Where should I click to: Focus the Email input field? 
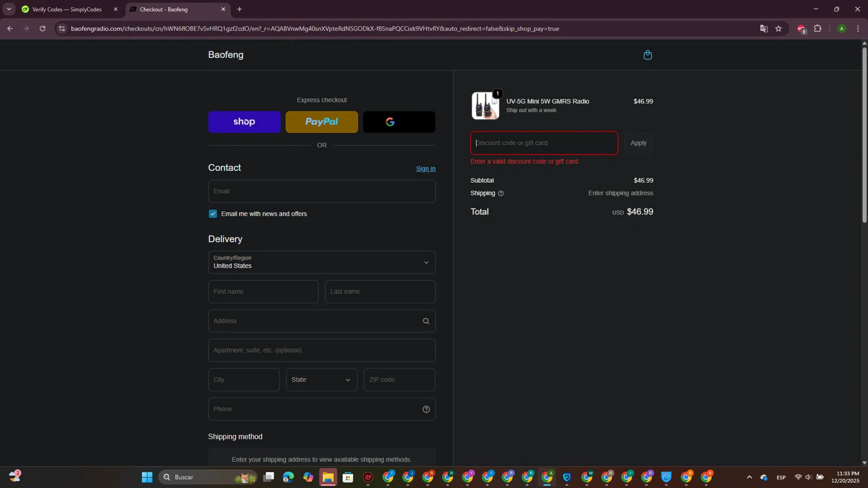pos(322,191)
